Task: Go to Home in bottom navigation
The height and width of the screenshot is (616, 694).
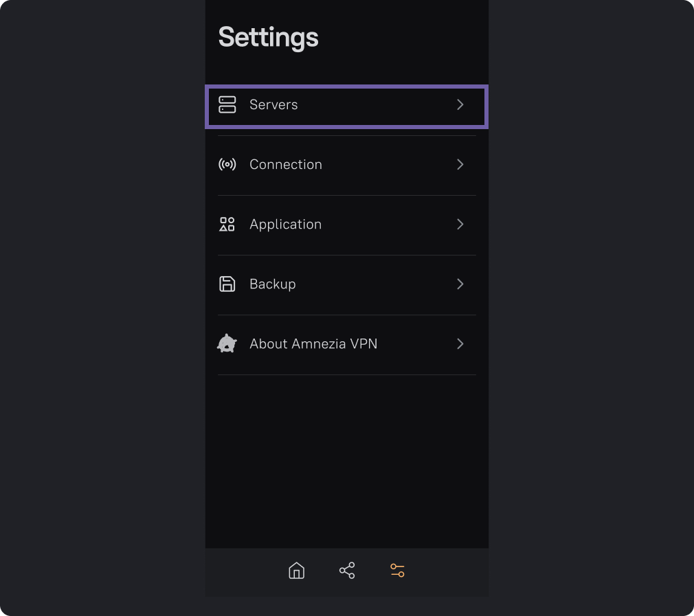Action: [x=296, y=571]
